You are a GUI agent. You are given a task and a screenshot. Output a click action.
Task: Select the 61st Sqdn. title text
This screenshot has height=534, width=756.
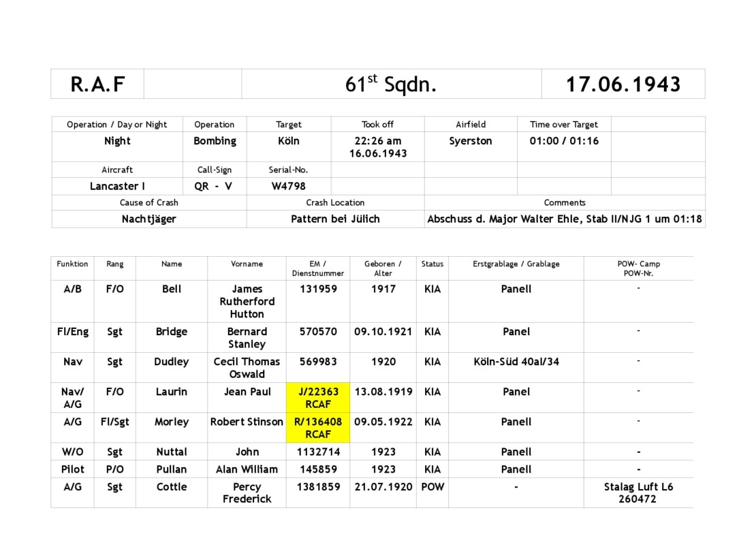pos(390,84)
